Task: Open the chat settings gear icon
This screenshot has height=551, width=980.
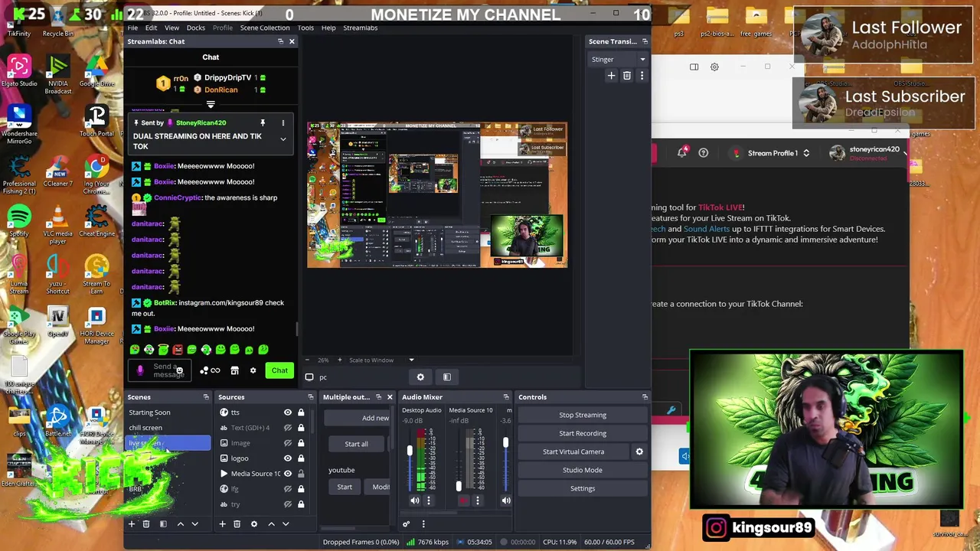Action: pos(253,370)
